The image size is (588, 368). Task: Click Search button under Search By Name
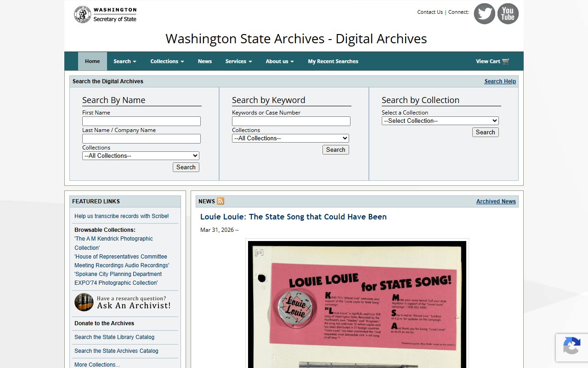click(186, 167)
